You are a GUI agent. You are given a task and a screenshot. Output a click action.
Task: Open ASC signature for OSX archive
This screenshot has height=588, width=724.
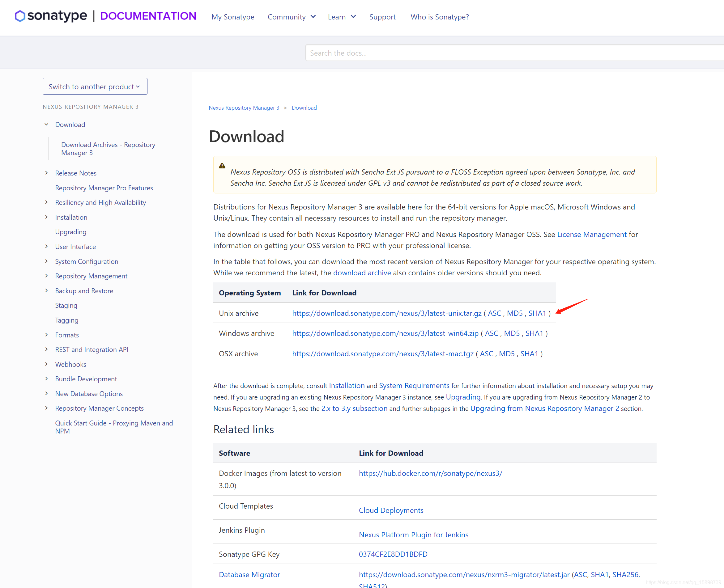(x=487, y=353)
